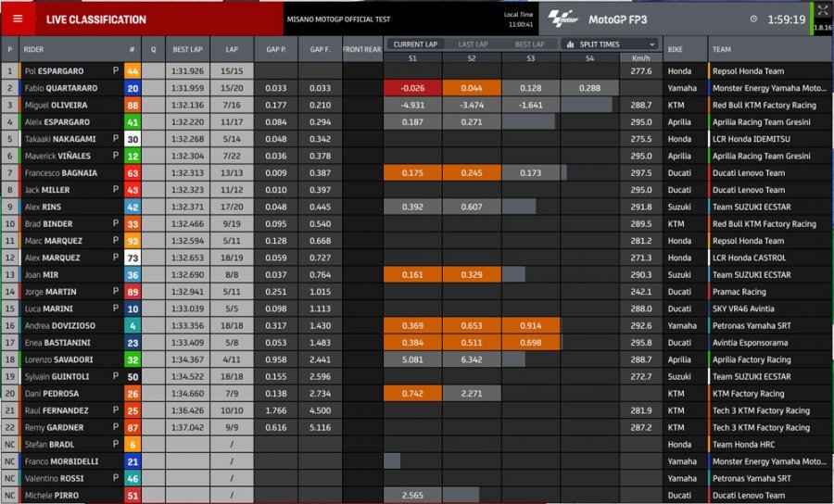
Task: Click the session clock icon
Action: coord(753,19)
